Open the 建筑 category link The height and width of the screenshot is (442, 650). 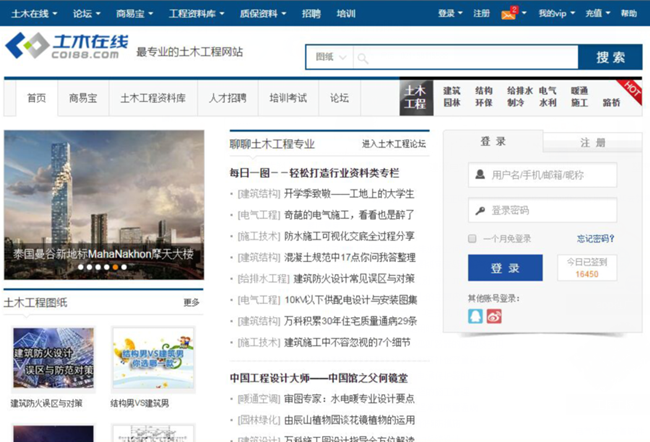451,91
